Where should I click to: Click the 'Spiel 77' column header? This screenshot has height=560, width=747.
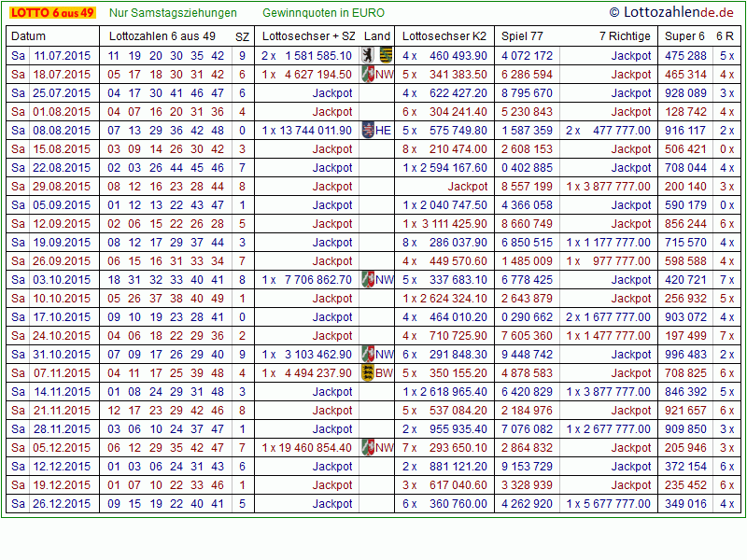pyautogui.click(x=522, y=36)
